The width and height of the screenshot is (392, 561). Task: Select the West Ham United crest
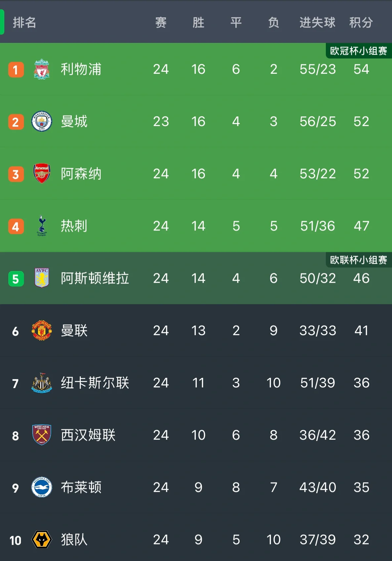tap(42, 435)
